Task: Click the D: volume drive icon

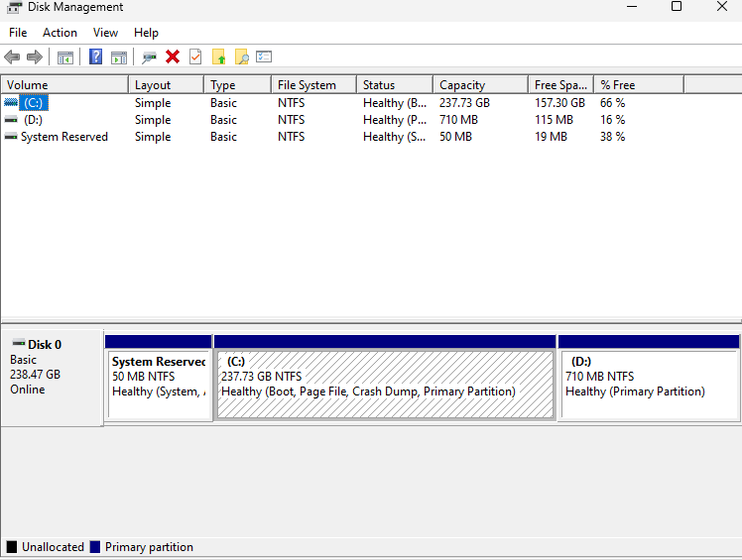Action: (x=11, y=120)
